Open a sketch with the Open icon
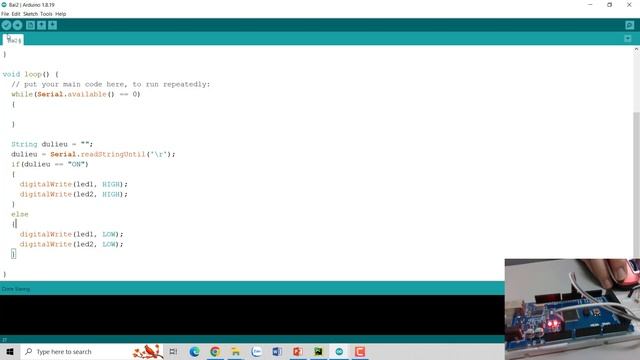 (x=41, y=25)
